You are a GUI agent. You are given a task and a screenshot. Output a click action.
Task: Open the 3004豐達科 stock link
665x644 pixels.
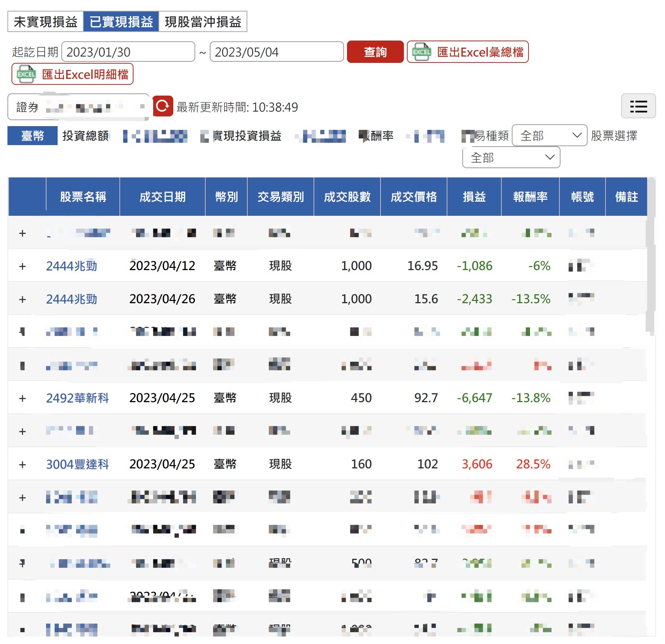click(77, 464)
